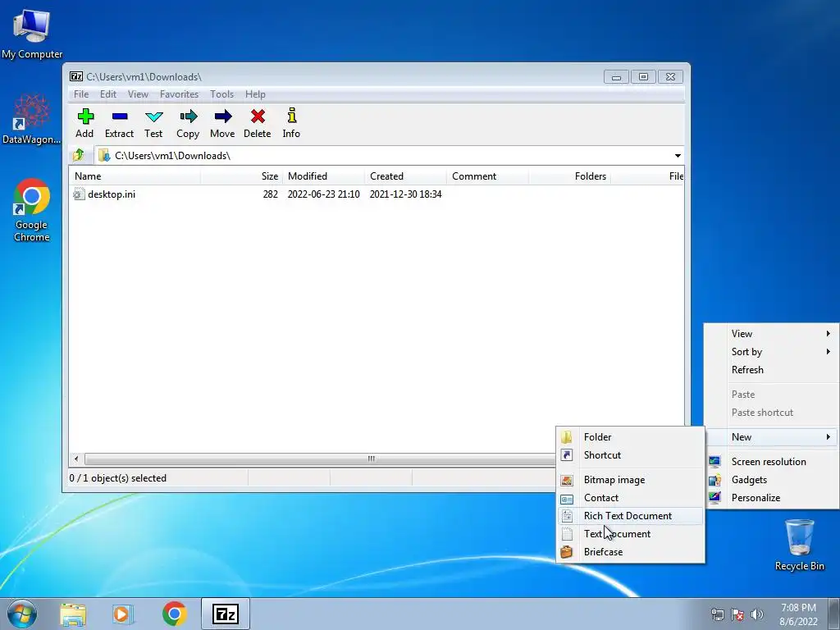Click the file size value 282

point(271,194)
